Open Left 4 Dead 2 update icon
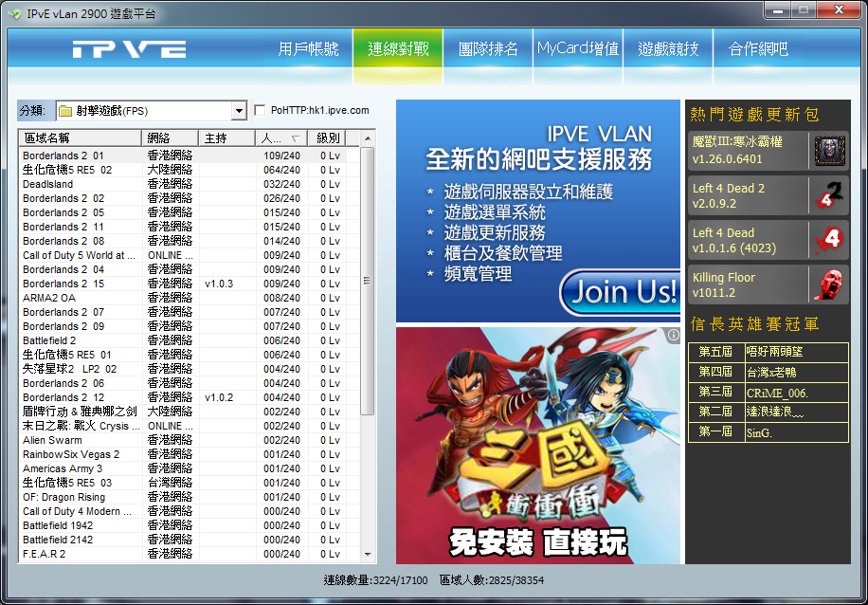 point(829,195)
